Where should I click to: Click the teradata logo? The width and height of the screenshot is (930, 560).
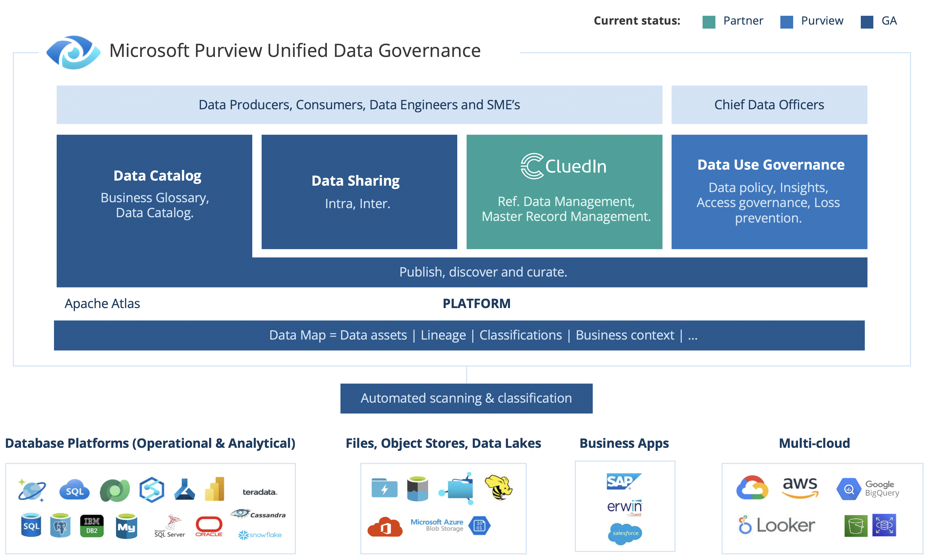click(x=260, y=492)
